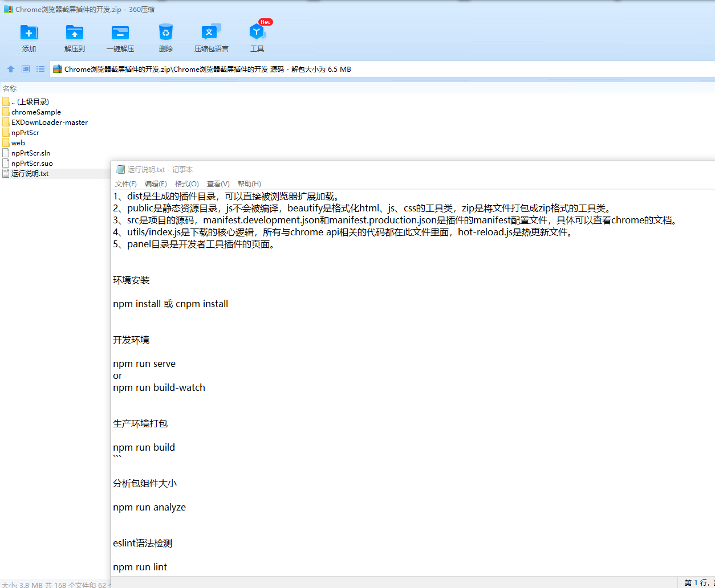Click the archive icon in address bar
The height and width of the screenshot is (588, 715).
click(58, 69)
